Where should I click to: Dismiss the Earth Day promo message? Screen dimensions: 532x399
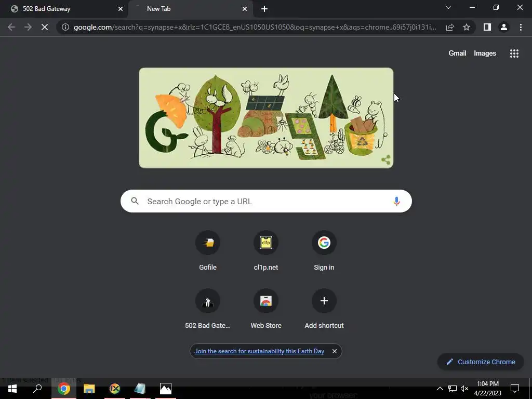[x=335, y=351]
